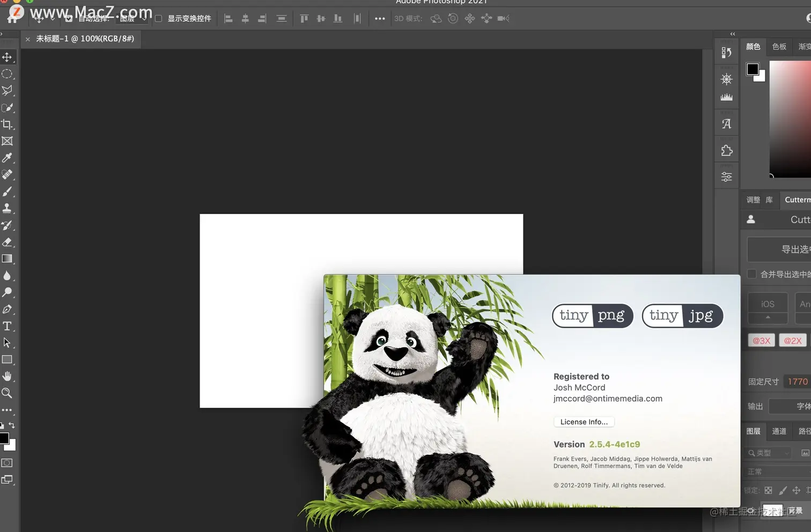
Task: Open the more align options dots
Action: pos(380,19)
